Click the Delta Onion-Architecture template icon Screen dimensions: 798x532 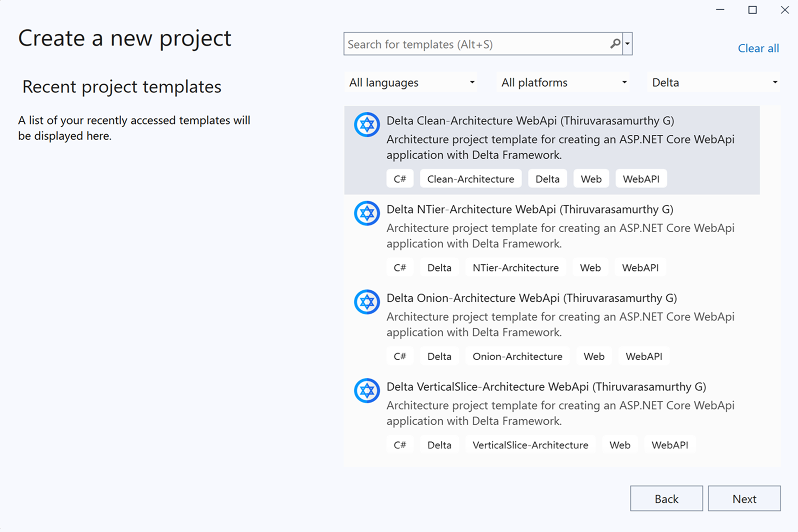(367, 302)
